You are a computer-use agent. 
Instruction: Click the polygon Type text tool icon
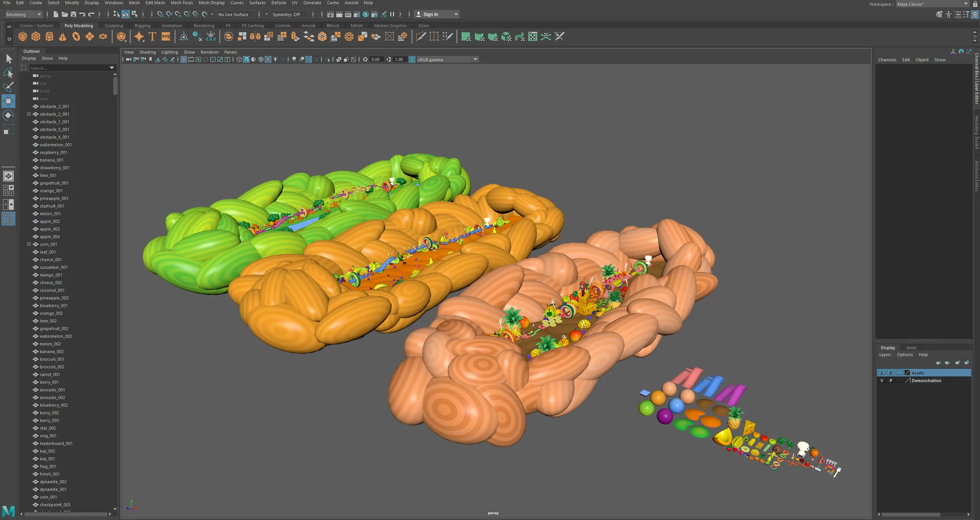[x=152, y=37]
